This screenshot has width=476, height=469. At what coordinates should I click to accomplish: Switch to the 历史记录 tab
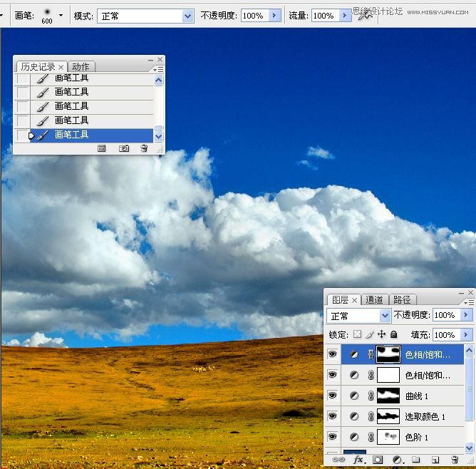[x=38, y=67]
